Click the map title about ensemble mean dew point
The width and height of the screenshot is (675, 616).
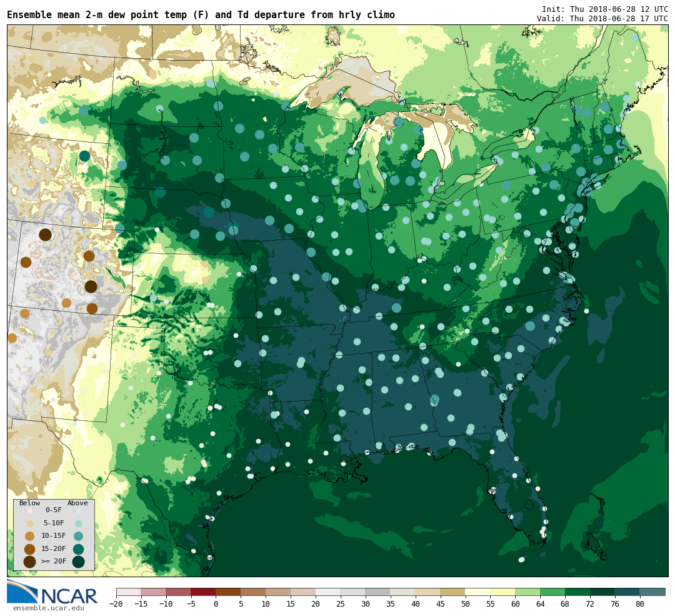tap(201, 15)
